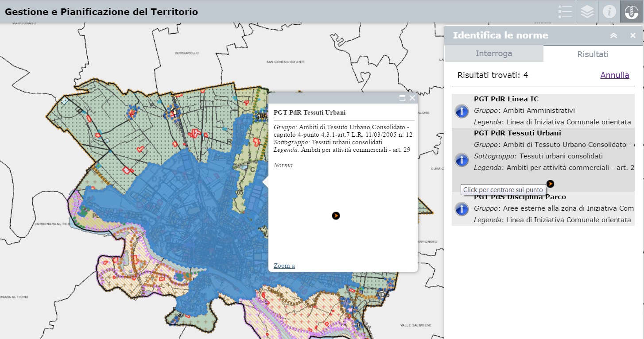Viewport: 644px width, 339px height.
Task: Click the 'Zoom a' link in popup
Action: (284, 266)
